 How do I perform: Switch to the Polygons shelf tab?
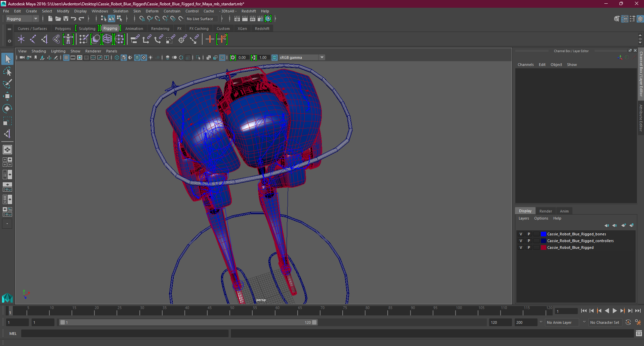[x=63, y=29]
